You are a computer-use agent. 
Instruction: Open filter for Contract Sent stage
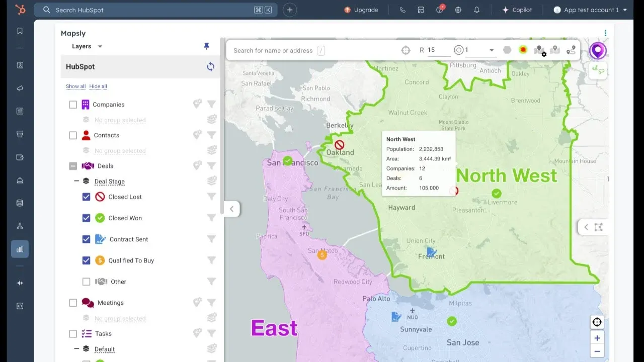coord(212,239)
